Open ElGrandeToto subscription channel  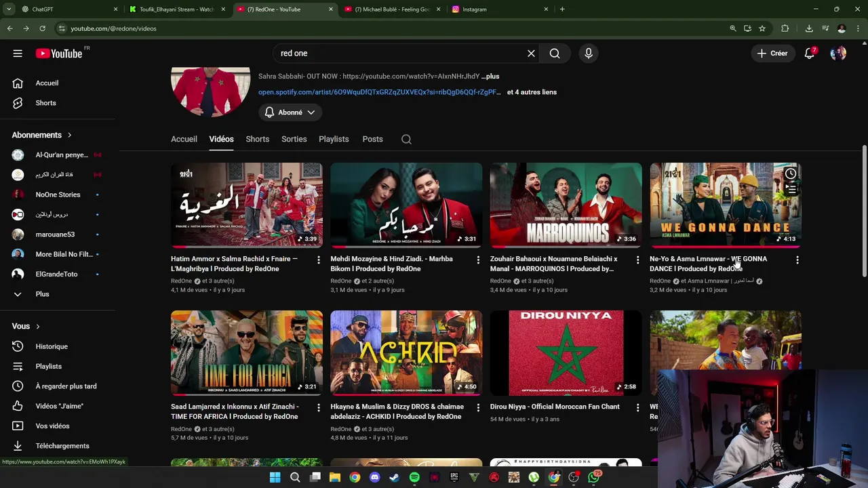click(x=58, y=274)
